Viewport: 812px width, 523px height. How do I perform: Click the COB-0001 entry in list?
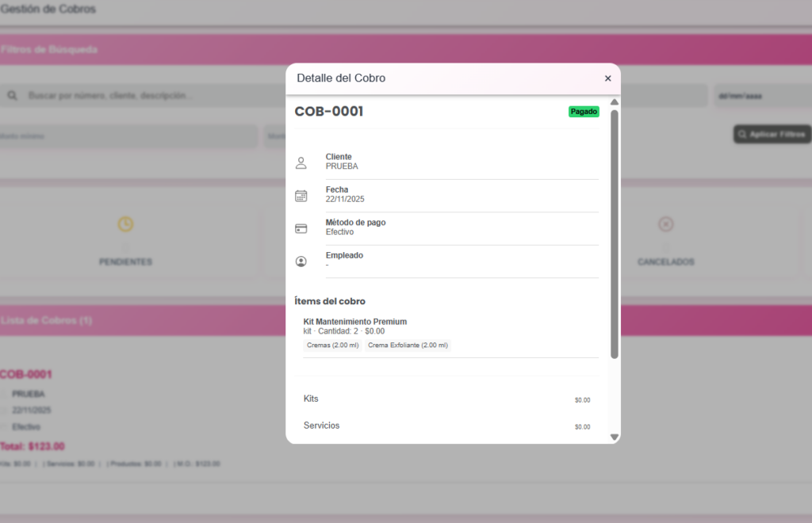coord(26,375)
